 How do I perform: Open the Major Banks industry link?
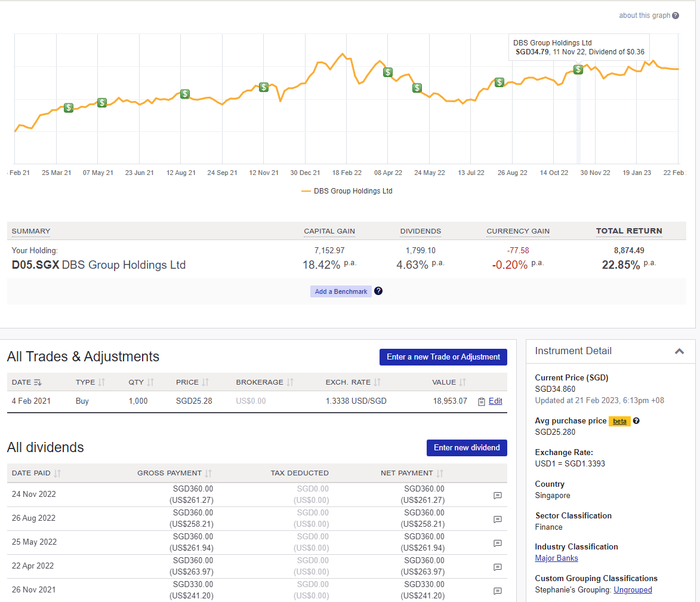tap(556, 558)
